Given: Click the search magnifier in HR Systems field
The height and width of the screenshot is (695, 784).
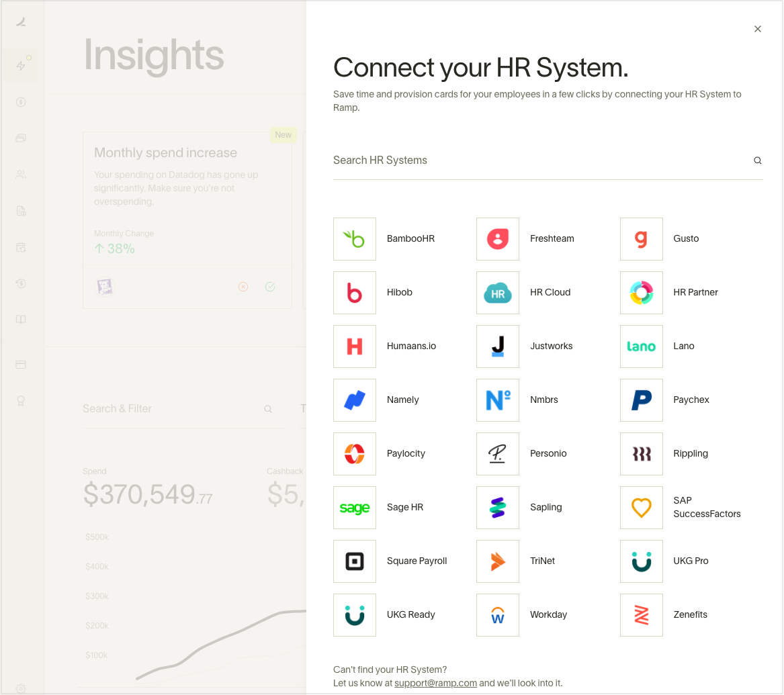Looking at the screenshot, I should 758,160.
